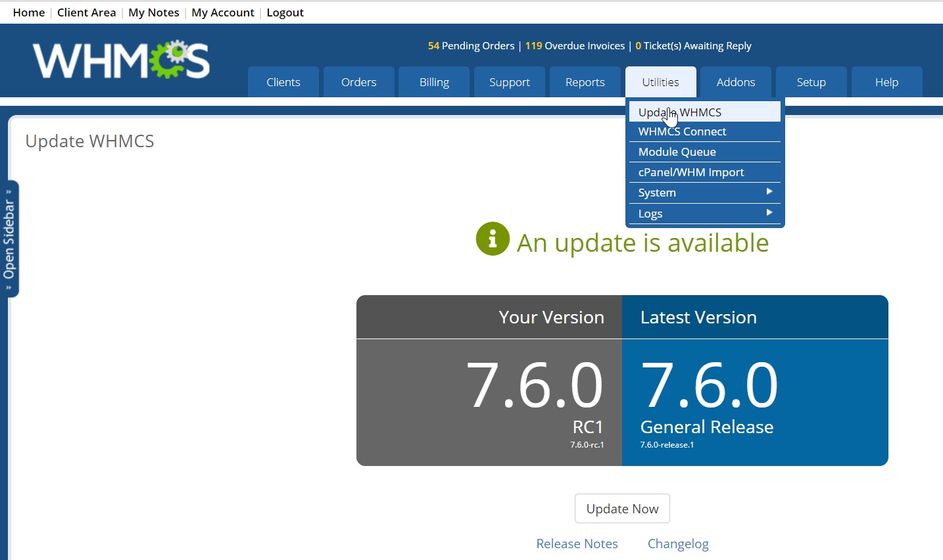Select Update WHMCS in Utilities menu
943x560 pixels.
[705, 112]
